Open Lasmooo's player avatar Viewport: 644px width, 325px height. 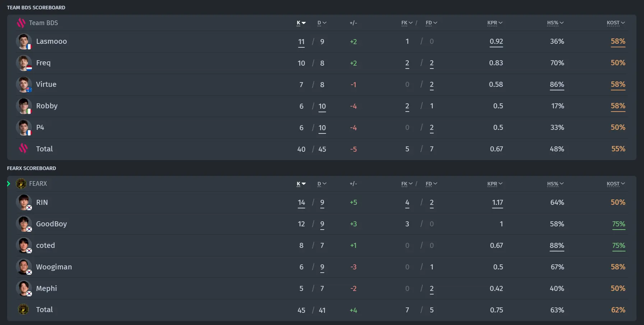pos(24,42)
